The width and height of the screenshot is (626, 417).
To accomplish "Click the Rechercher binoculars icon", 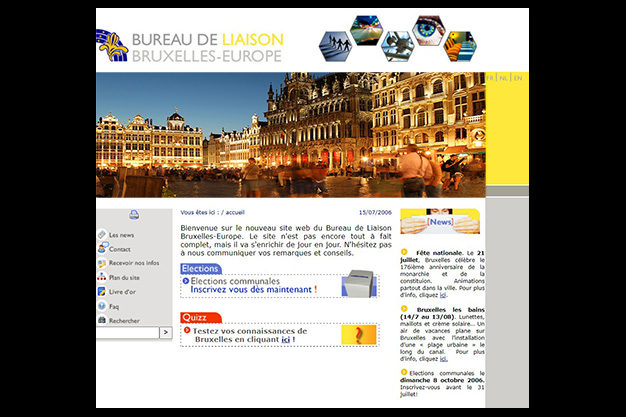I will [x=102, y=320].
